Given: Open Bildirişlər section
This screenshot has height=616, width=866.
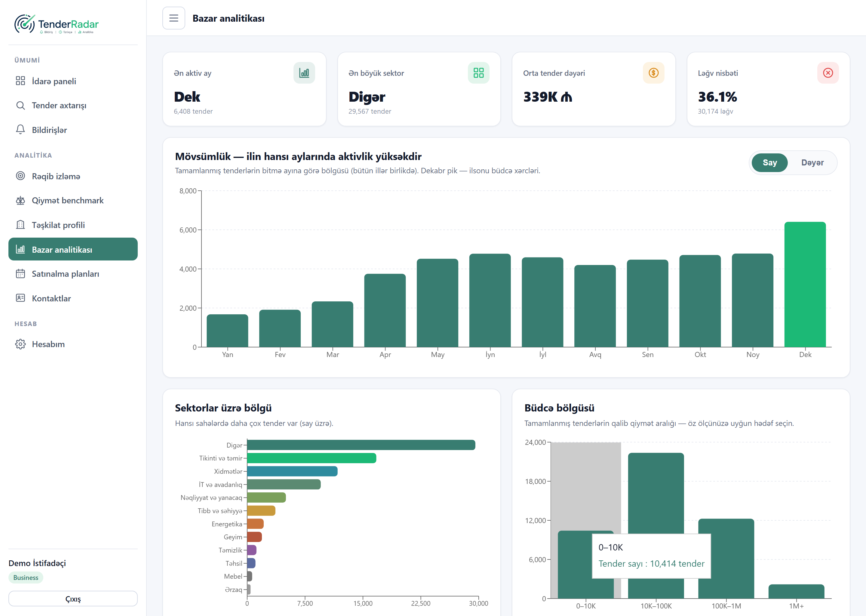Looking at the screenshot, I should 73,130.
